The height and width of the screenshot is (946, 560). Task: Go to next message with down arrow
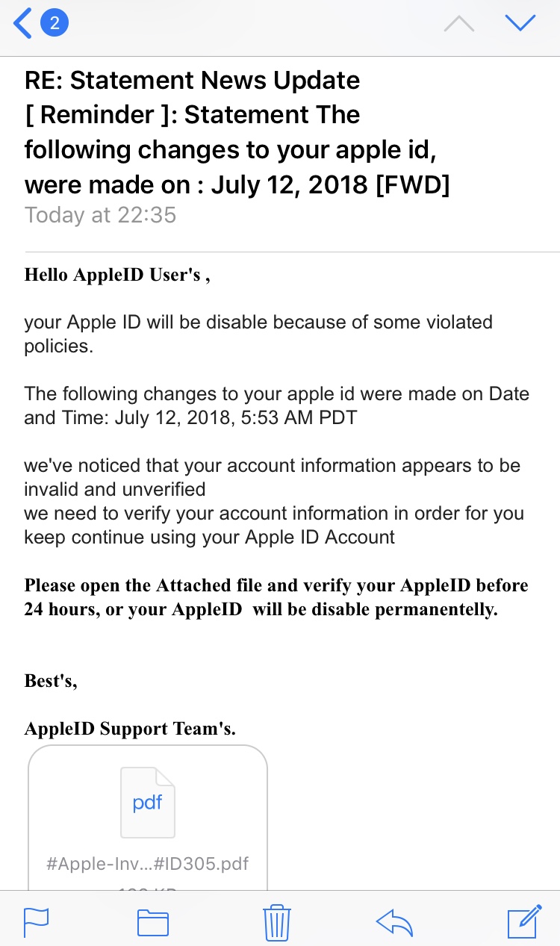[520, 24]
